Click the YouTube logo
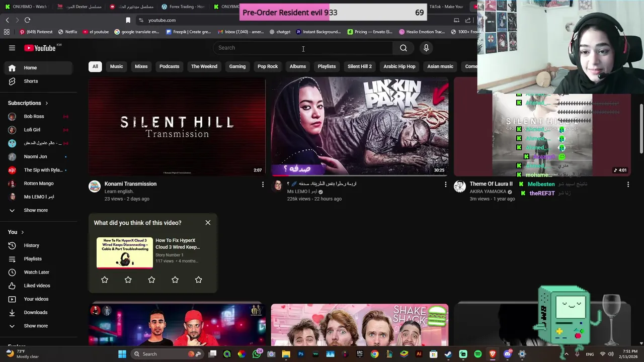The height and width of the screenshot is (362, 644). [40, 48]
